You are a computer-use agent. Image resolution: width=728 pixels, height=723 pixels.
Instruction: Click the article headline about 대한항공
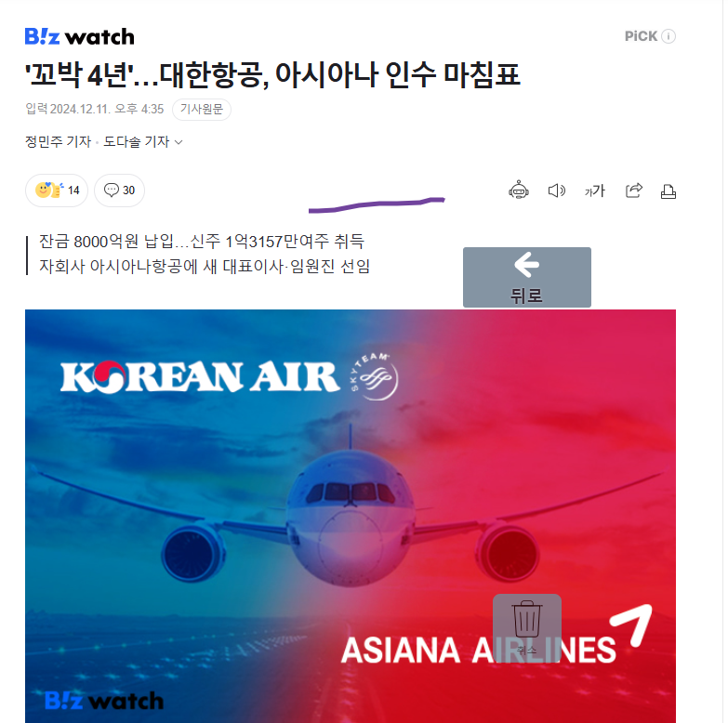click(272, 74)
